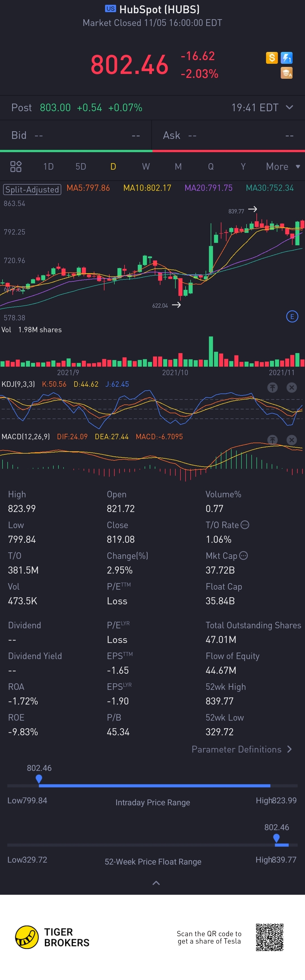Screen dimensions: 305x980
Task: Tap the Open 821.72 value
Action: (x=121, y=509)
